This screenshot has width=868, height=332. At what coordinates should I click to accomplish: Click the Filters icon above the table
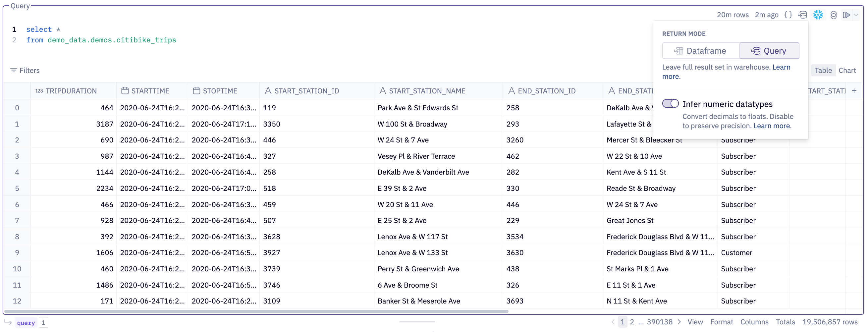(x=14, y=70)
